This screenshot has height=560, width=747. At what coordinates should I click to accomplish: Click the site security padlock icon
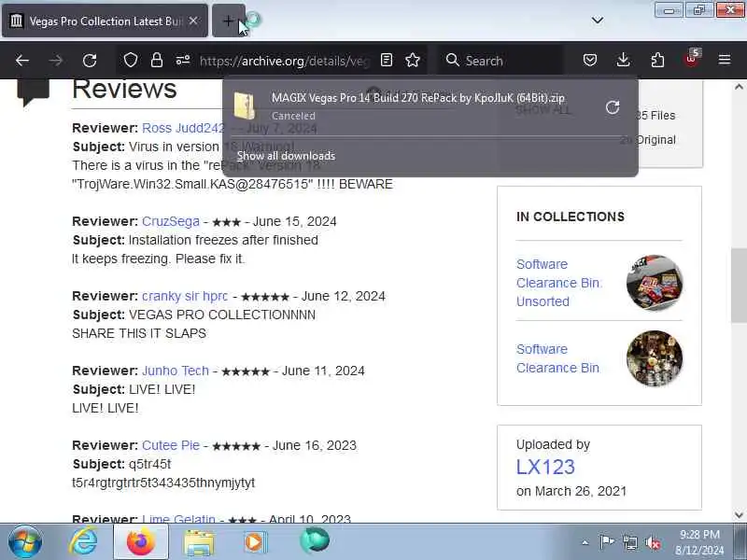(x=157, y=61)
